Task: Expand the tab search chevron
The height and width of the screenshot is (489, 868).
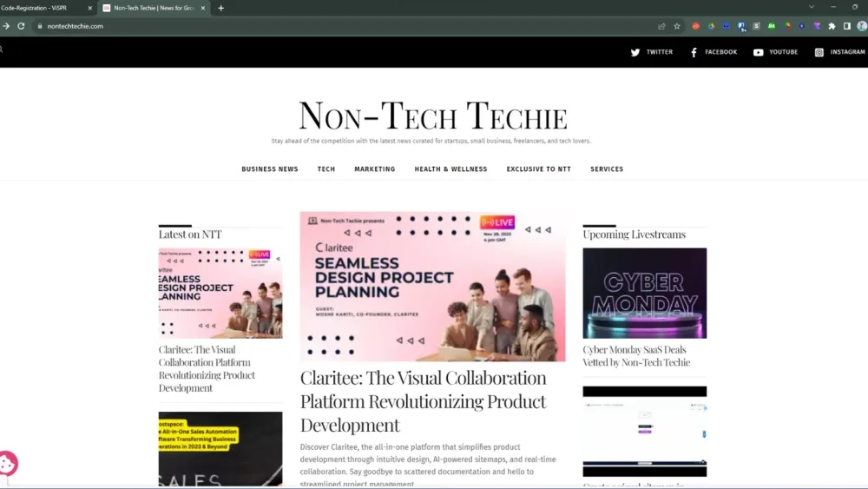Action: click(812, 7)
